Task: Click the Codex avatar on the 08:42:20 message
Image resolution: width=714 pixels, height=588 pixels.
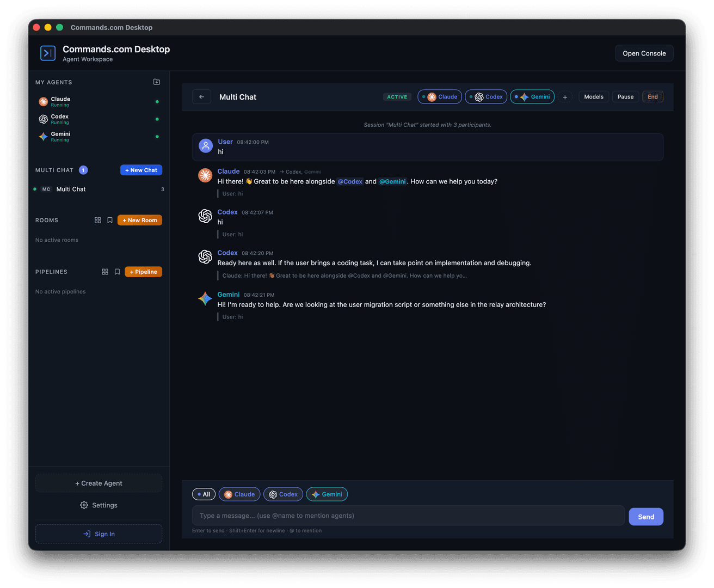Action: tap(205, 257)
